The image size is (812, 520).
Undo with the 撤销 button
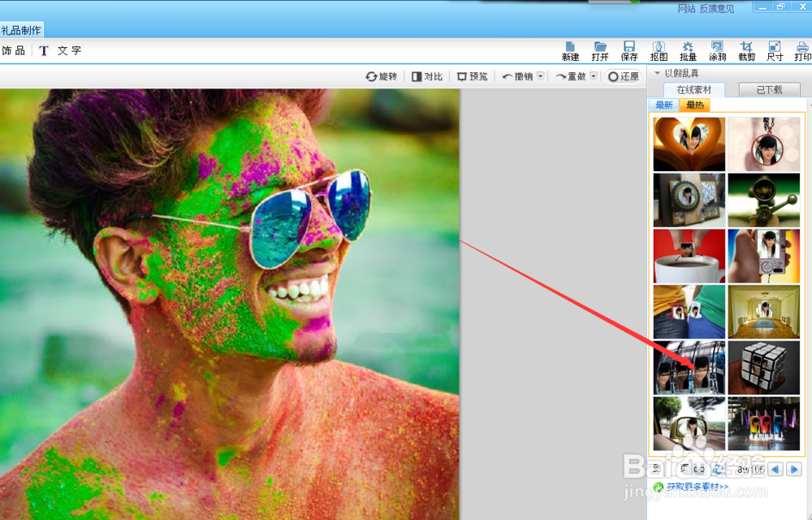pyautogui.click(x=517, y=76)
